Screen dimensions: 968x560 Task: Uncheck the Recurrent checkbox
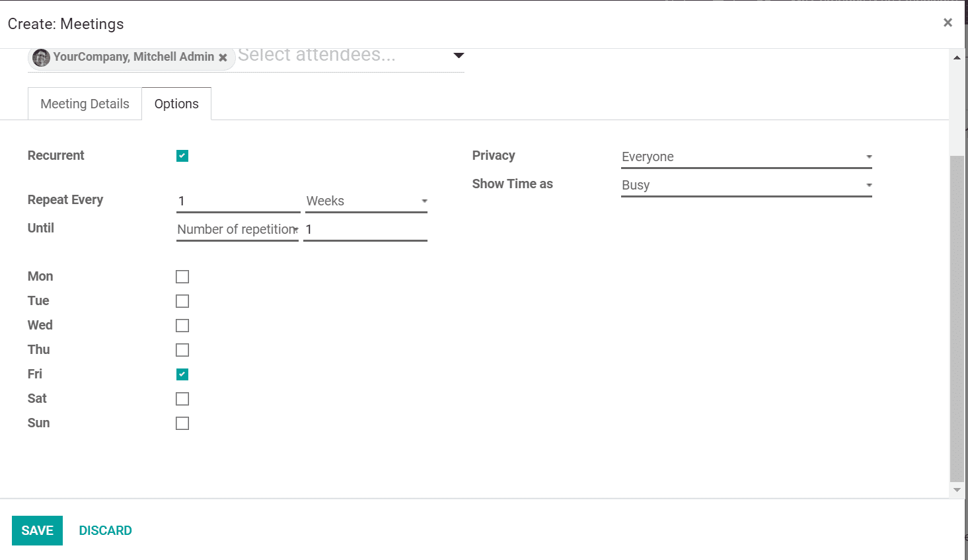pyautogui.click(x=182, y=156)
